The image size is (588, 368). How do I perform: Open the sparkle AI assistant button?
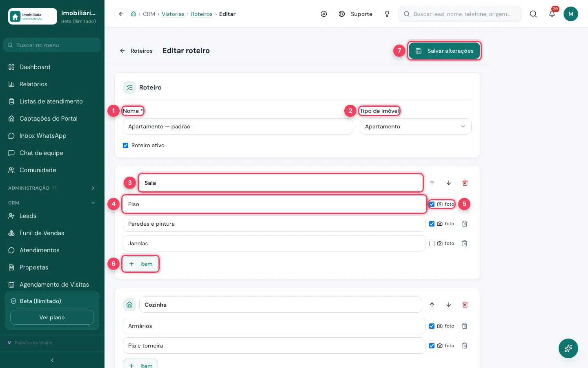(x=568, y=348)
